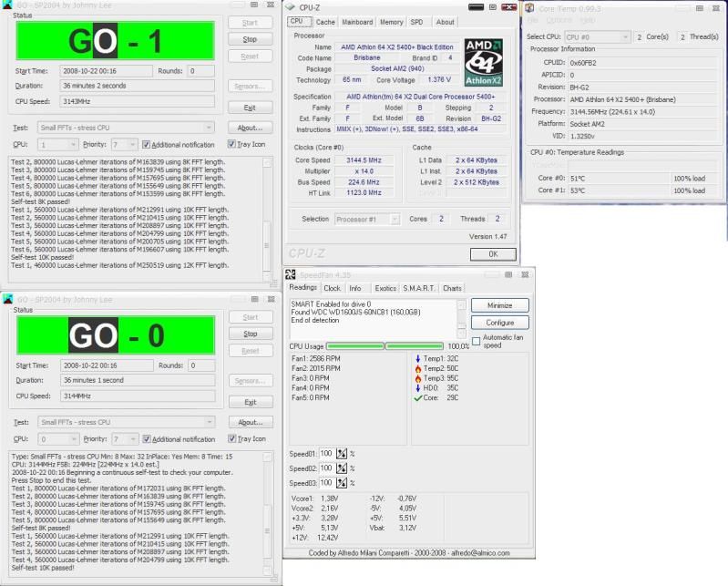
Task: Switch to the Mainboard tab in CPU-Z
Action: pos(357,22)
